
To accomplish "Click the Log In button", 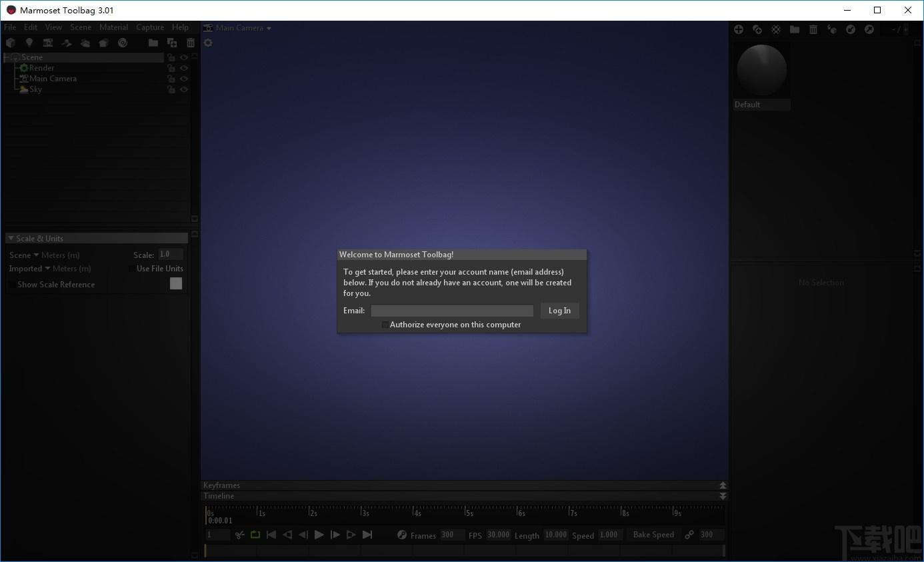I will pyautogui.click(x=559, y=311).
